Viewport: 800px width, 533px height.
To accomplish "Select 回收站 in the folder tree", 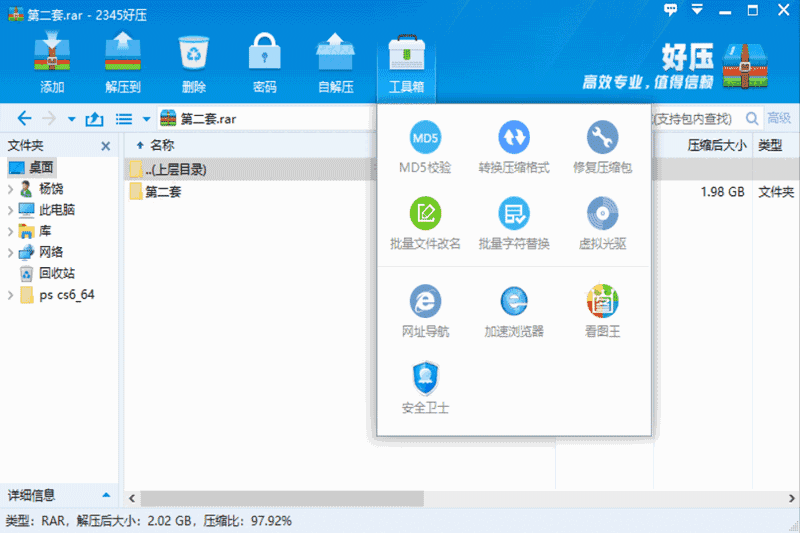I will pyautogui.click(x=47, y=273).
